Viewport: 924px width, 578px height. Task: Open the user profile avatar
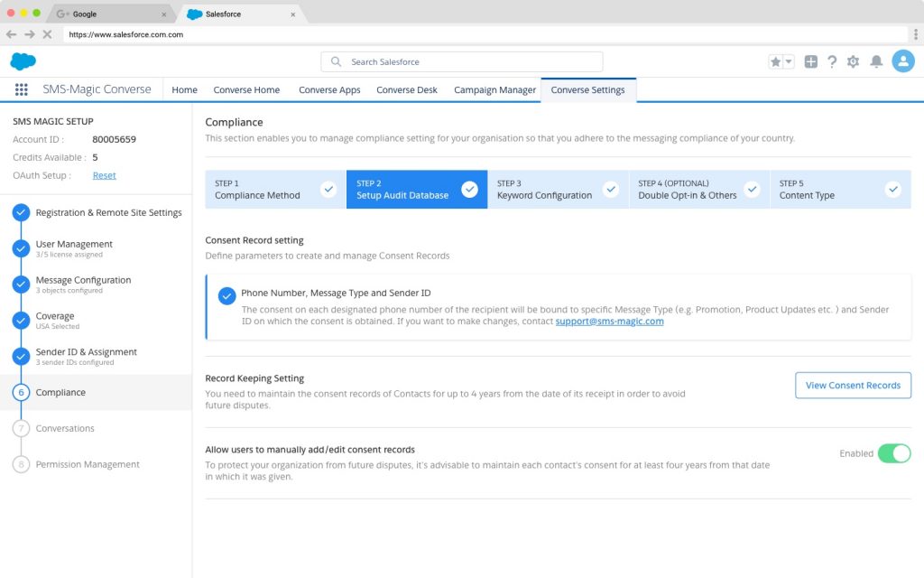902,61
